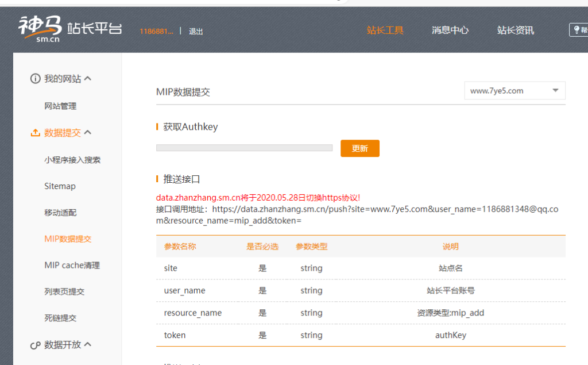Screen dimensions: 588x365
Task: Open the www.7ye5.com site dropdown
Action: tap(514, 90)
